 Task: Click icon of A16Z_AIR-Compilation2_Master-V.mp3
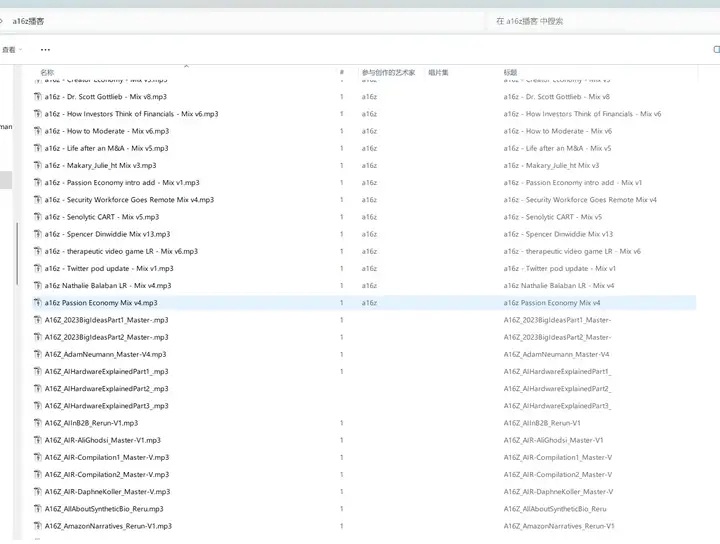(x=38, y=474)
